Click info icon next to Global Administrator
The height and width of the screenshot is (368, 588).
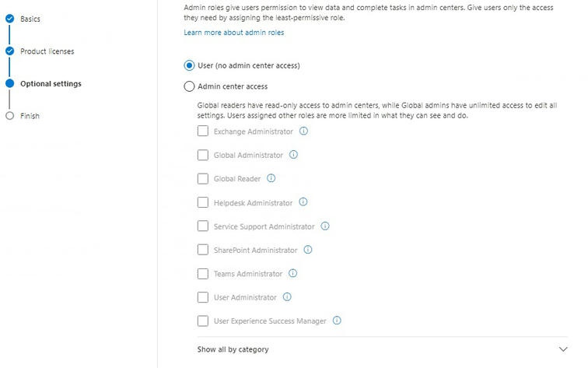click(x=293, y=155)
